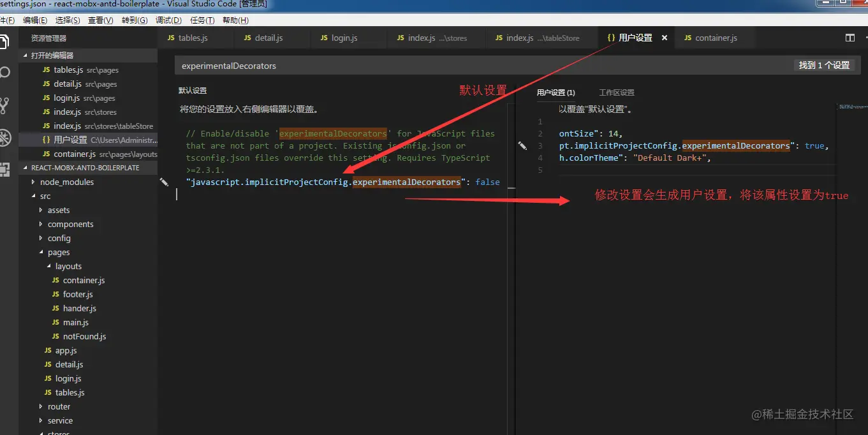
Task: Collapse the src folder
Action: coord(88,196)
